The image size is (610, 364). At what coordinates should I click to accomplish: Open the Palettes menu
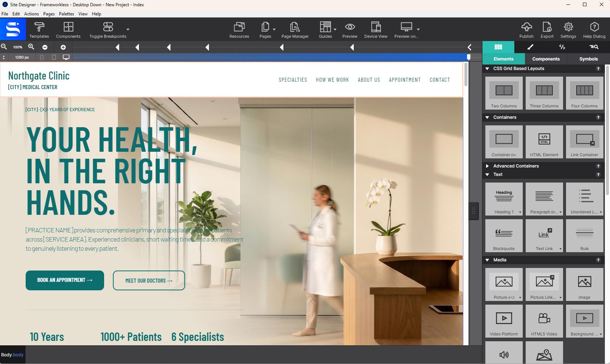[x=66, y=14]
